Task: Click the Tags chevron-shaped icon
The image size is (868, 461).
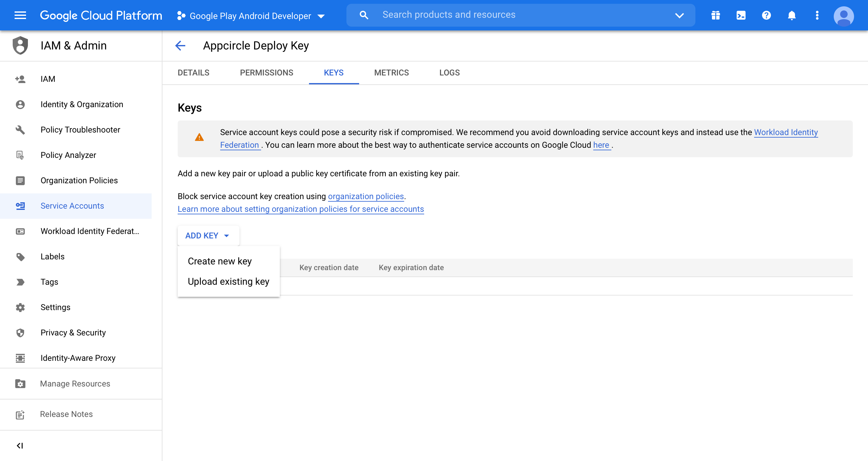Action: [20, 282]
